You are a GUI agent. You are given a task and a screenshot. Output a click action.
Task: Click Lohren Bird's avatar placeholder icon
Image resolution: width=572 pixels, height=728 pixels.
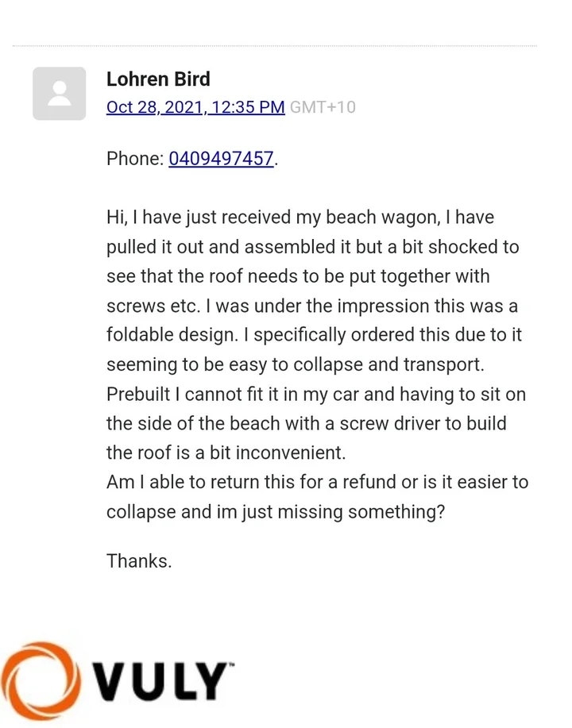pyautogui.click(x=59, y=94)
